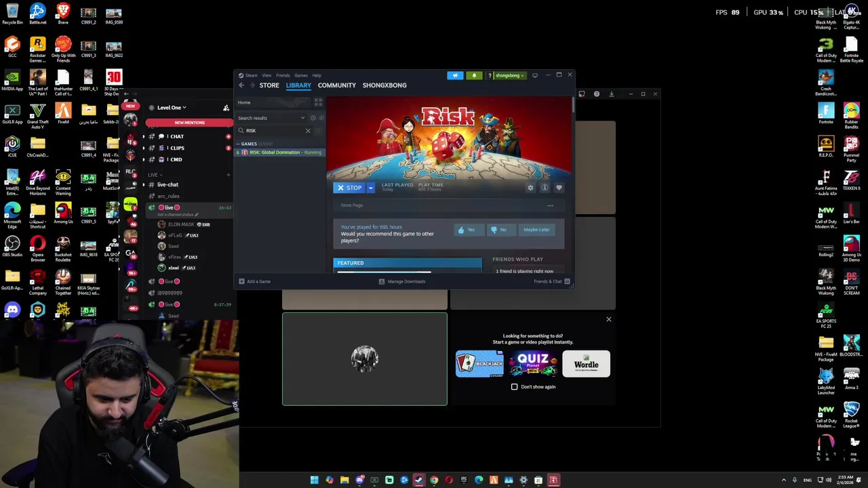Open the Steam COMMUNITY tab
The width and height of the screenshot is (868, 488).
(x=336, y=85)
